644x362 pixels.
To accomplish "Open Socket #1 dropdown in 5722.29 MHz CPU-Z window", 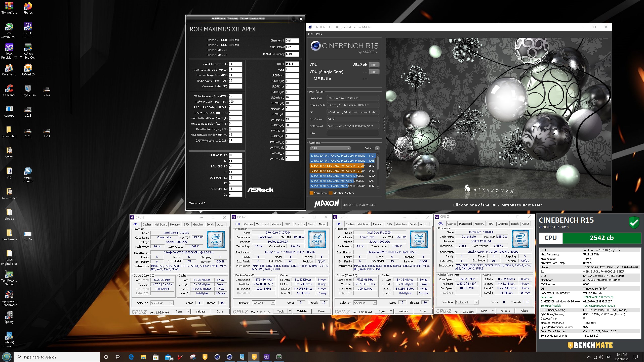I will (x=162, y=303).
